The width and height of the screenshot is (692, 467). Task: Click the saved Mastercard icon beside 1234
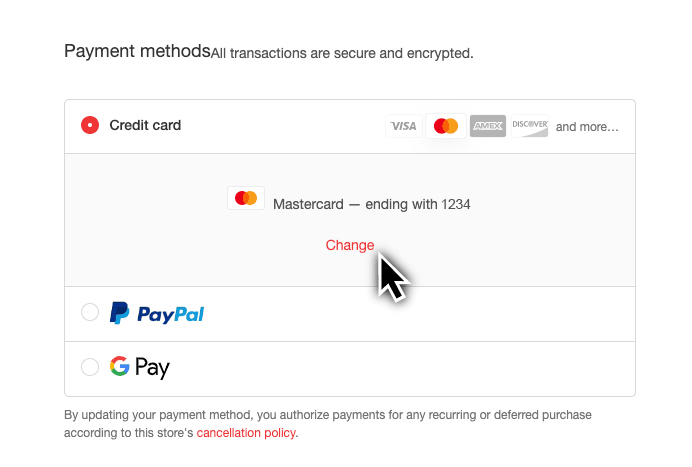click(x=246, y=198)
